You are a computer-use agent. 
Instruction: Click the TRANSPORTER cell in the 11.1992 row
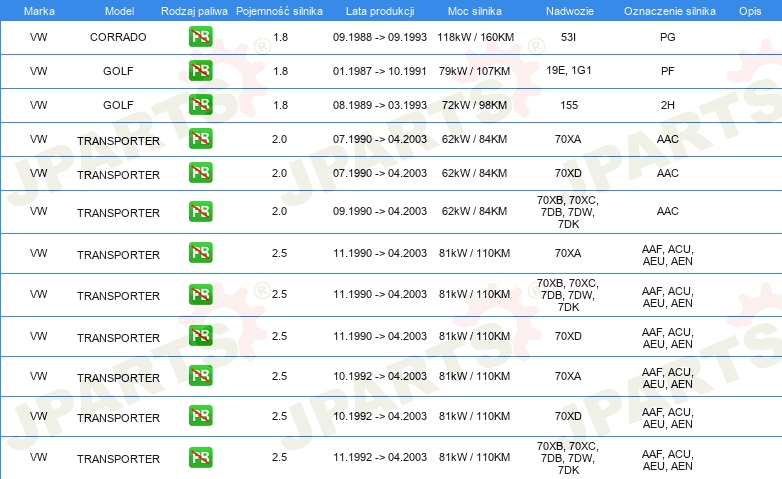coord(118,459)
